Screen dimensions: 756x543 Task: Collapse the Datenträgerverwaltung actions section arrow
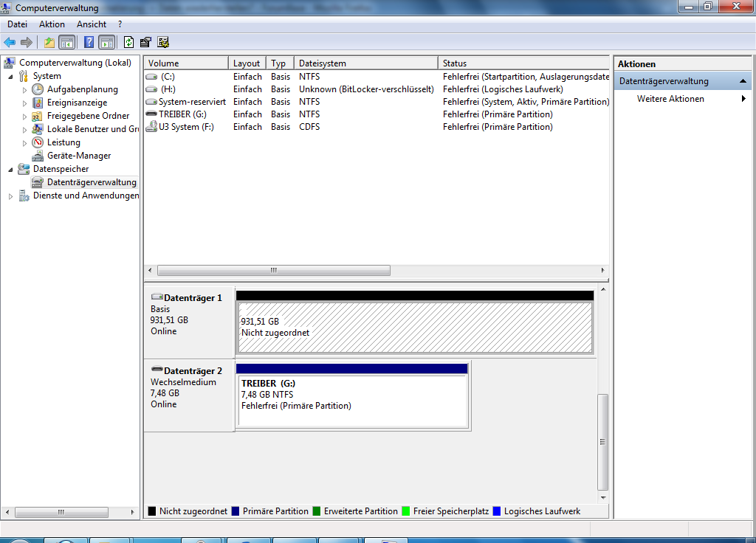tap(743, 81)
